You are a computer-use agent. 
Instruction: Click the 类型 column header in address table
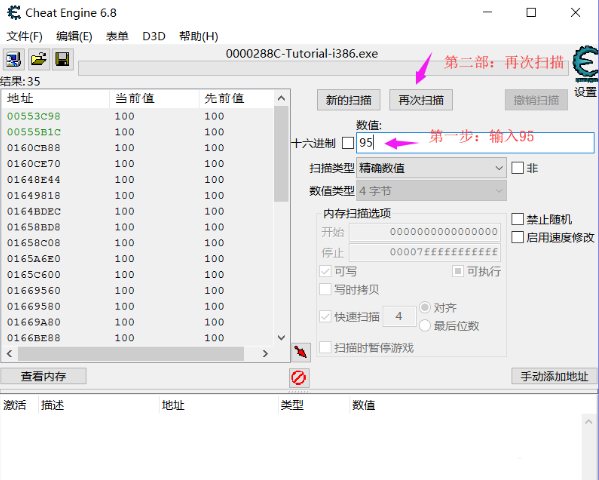click(314, 405)
